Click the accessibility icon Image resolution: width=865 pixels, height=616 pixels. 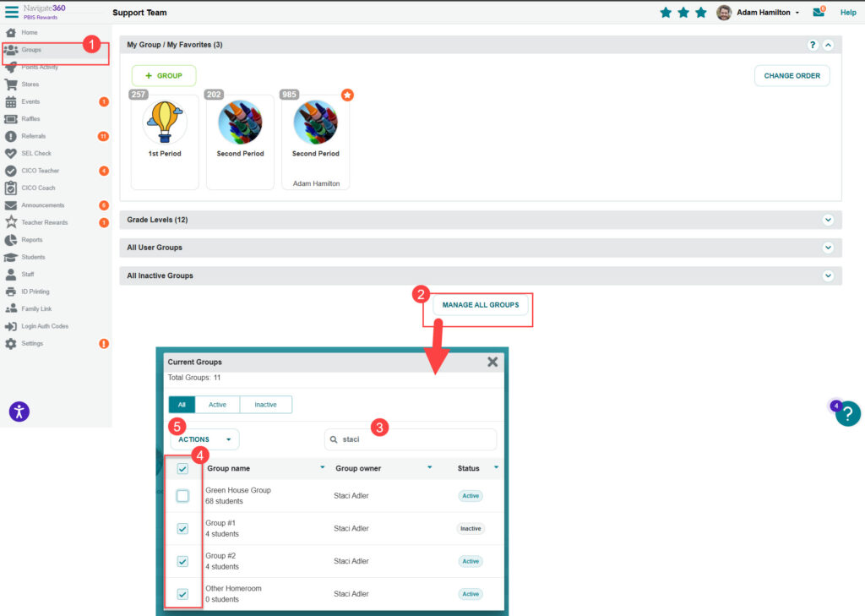tap(19, 412)
